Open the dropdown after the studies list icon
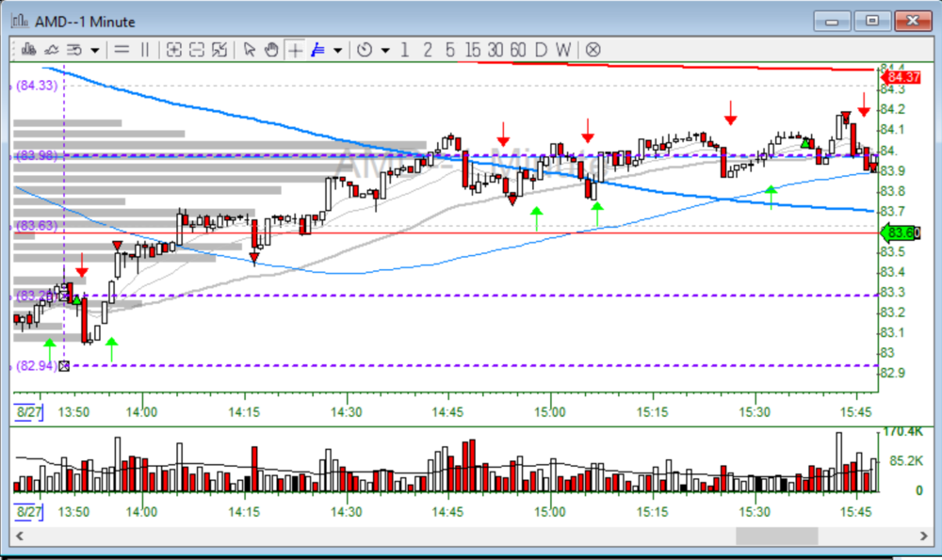Viewport: 942px width, 560px height. [95, 51]
